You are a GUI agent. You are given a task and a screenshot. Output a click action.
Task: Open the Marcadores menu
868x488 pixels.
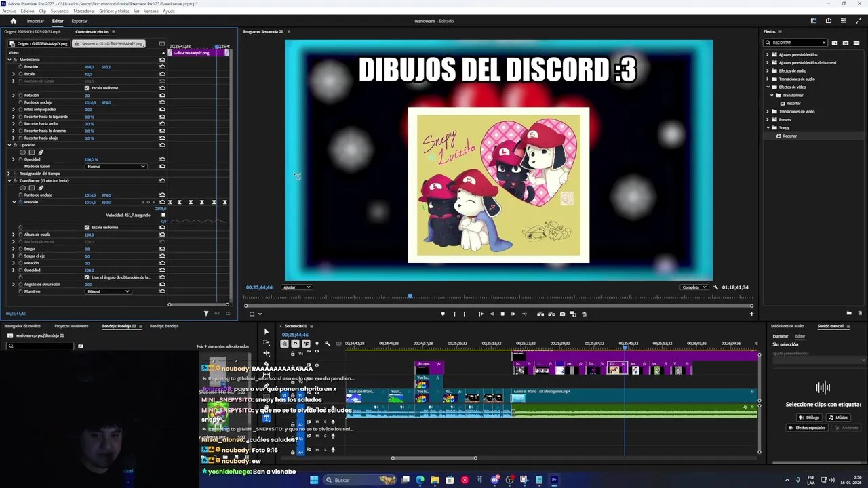pyautogui.click(x=84, y=11)
